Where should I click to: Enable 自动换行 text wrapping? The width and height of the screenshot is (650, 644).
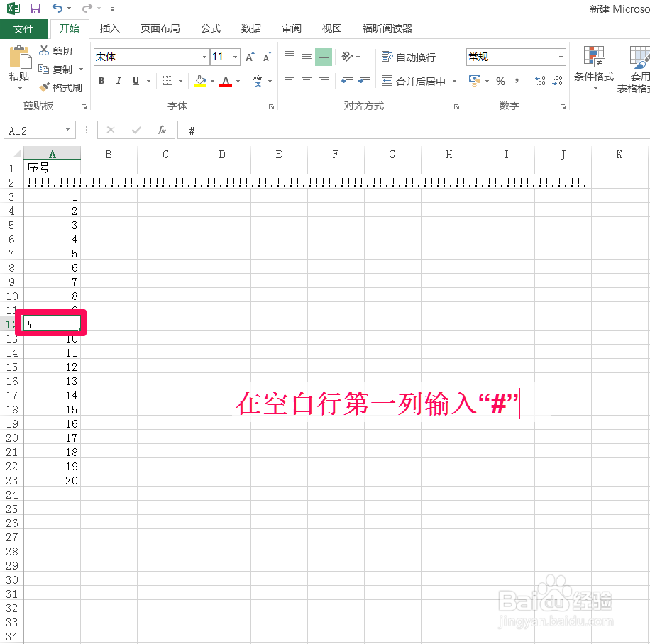point(408,57)
